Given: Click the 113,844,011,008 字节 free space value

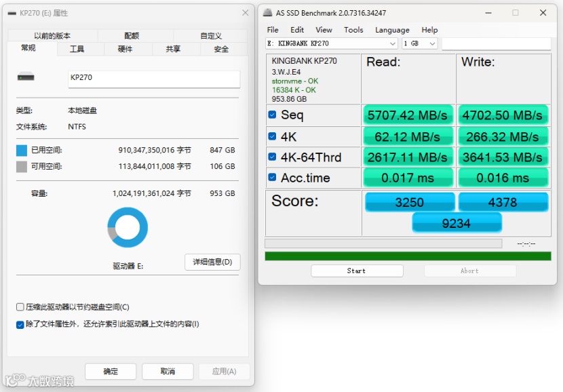Looking at the screenshot, I should point(155,166).
